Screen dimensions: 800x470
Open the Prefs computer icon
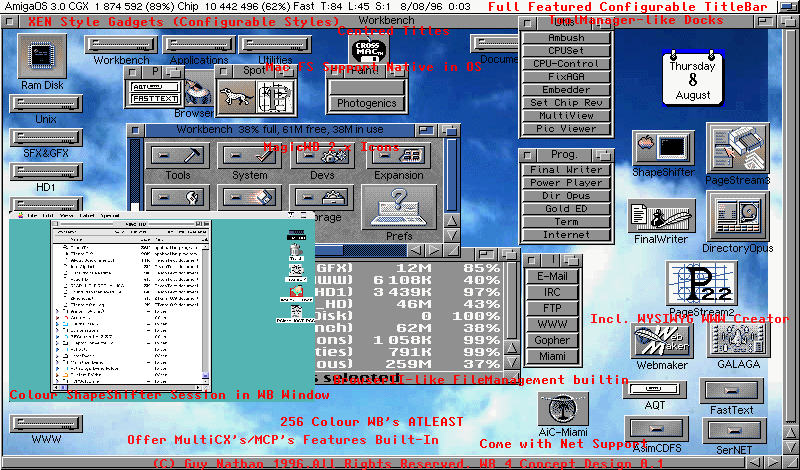(399, 207)
